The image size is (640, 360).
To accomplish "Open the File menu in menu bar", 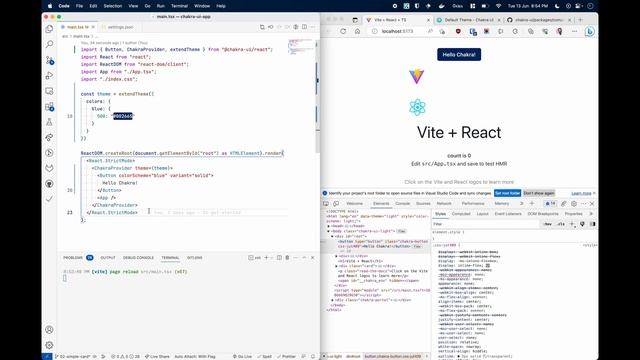I will coord(79,6).
